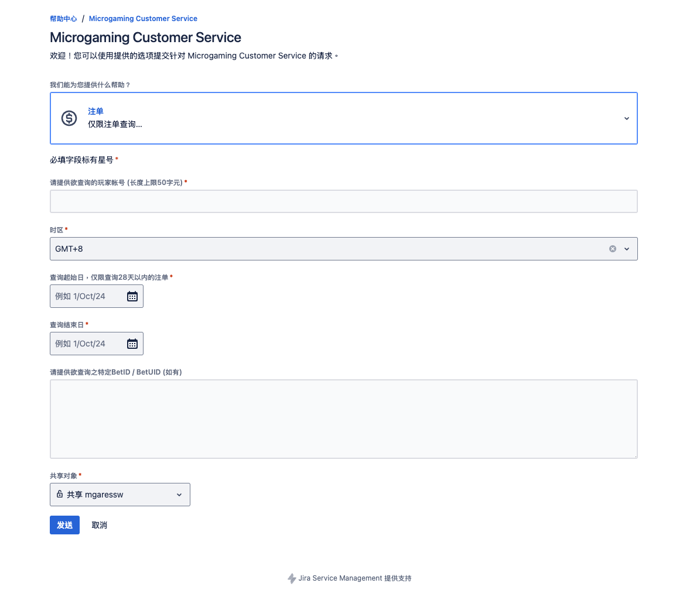This screenshot has width=700, height=597.
Task: Open calendar picker for 查询起始日
Action: coord(132,297)
